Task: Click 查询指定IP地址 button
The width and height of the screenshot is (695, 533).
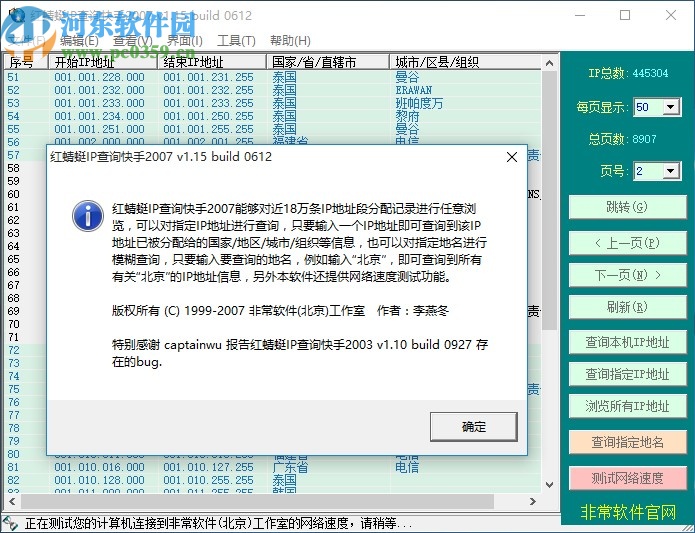Action: [627, 374]
